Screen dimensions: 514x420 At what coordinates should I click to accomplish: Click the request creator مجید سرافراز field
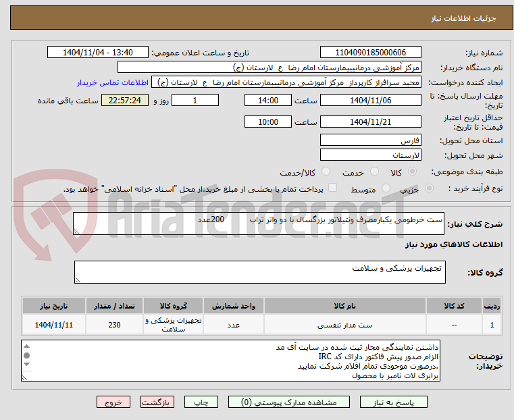(286, 82)
